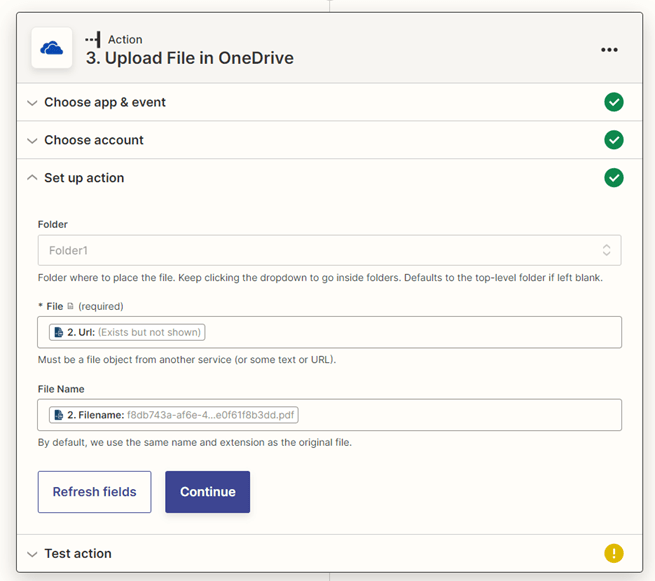This screenshot has height=581, width=655.
Task: Click the Folder help text about top-level folder
Action: tap(320, 278)
